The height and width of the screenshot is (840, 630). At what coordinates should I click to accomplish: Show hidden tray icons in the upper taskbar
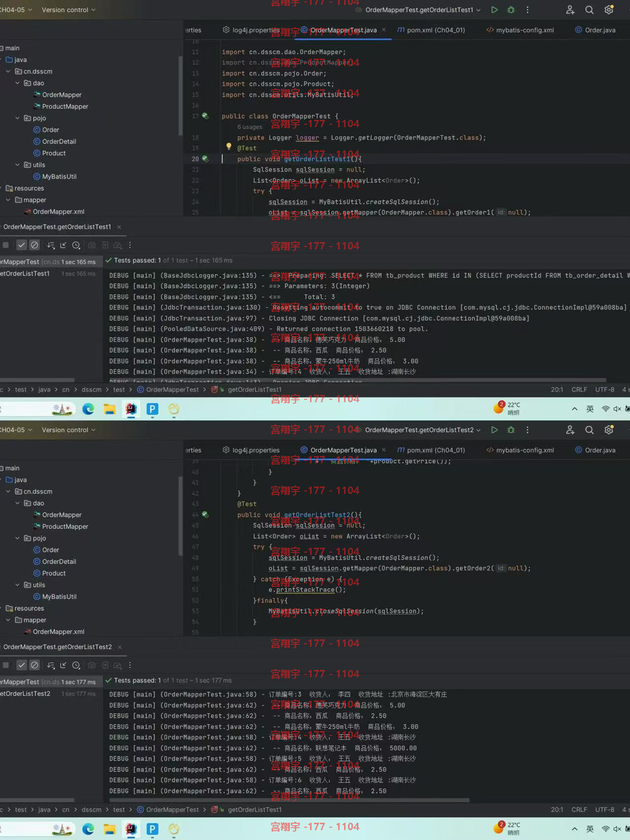tap(574, 409)
